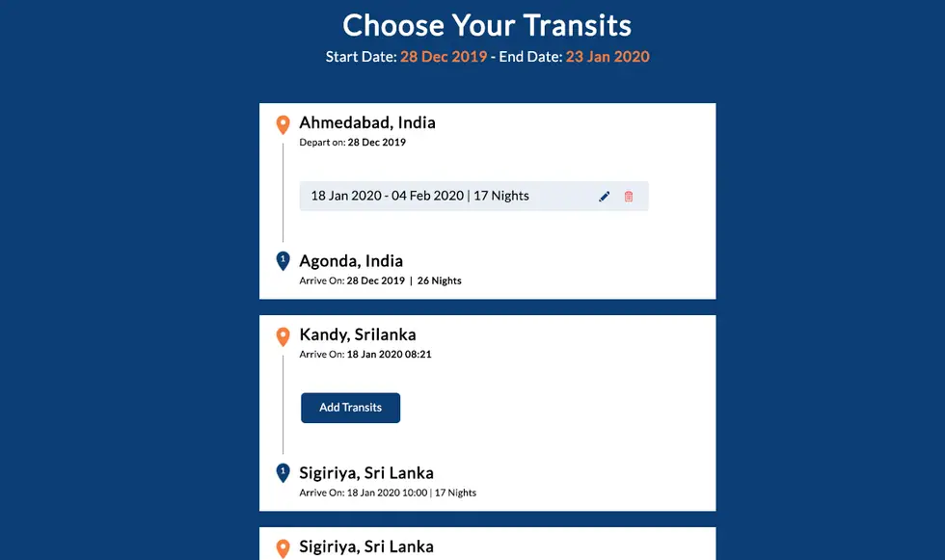The image size is (945, 560).
Task: Click the orange pin beside Ahmedabad, India
Action: (x=283, y=124)
